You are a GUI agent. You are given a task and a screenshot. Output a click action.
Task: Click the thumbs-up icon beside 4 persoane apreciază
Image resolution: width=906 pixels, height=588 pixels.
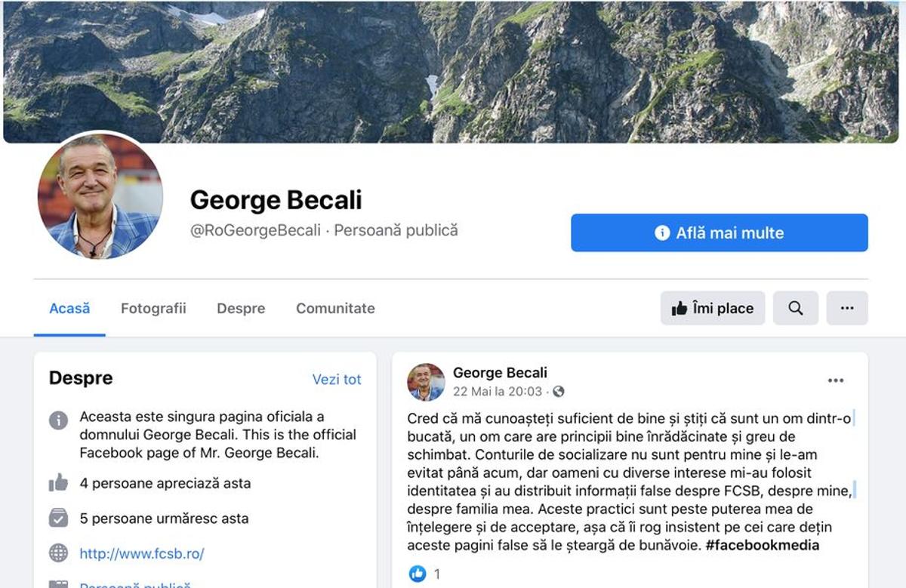(58, 483)
